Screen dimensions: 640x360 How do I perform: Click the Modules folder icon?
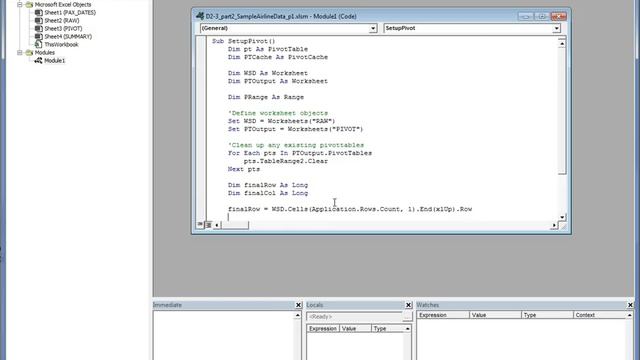point(29,53)
